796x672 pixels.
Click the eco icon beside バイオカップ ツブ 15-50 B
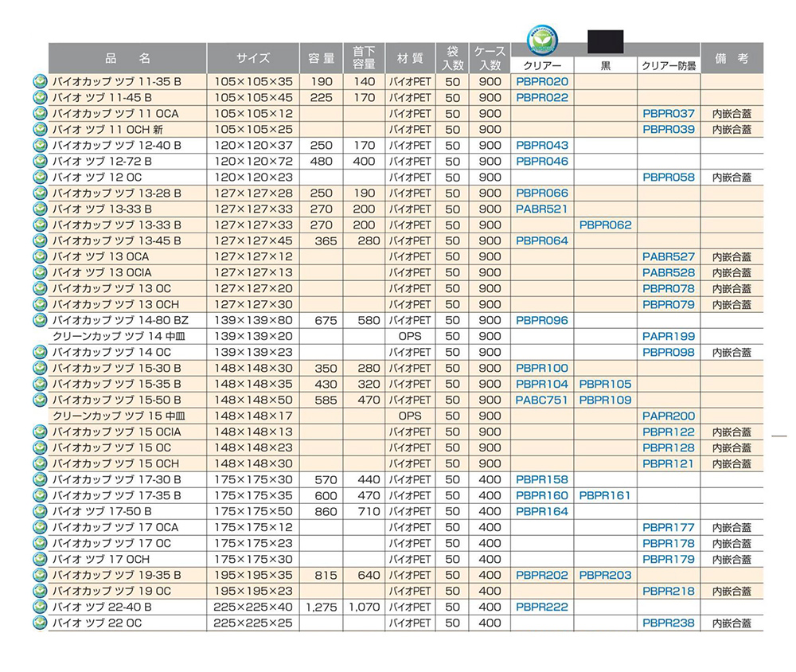coord(40,400)
